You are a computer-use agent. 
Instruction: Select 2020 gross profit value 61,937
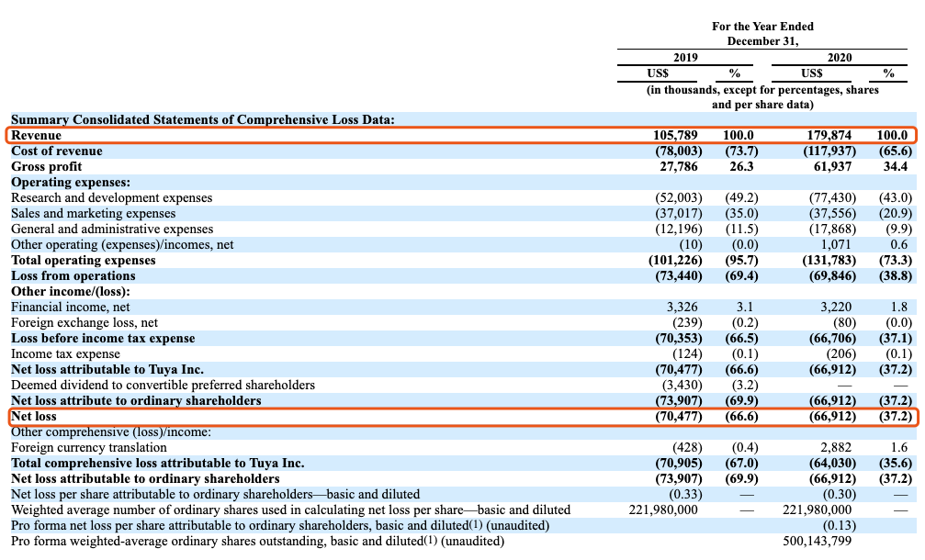pos(832,166)
